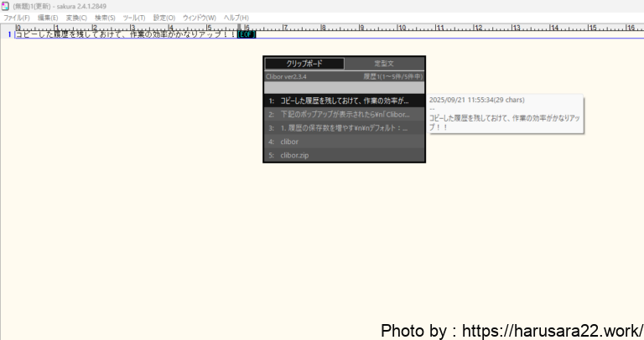Viewport: 644px width, 340px height.
Task: Open the ウィンドウ(W) menu
Action: 199,18
